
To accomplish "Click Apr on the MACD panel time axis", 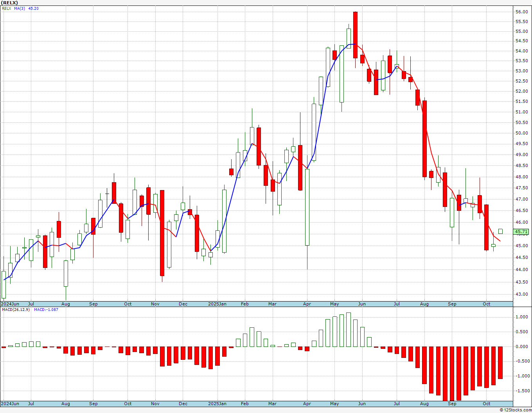I will point(307,404).
